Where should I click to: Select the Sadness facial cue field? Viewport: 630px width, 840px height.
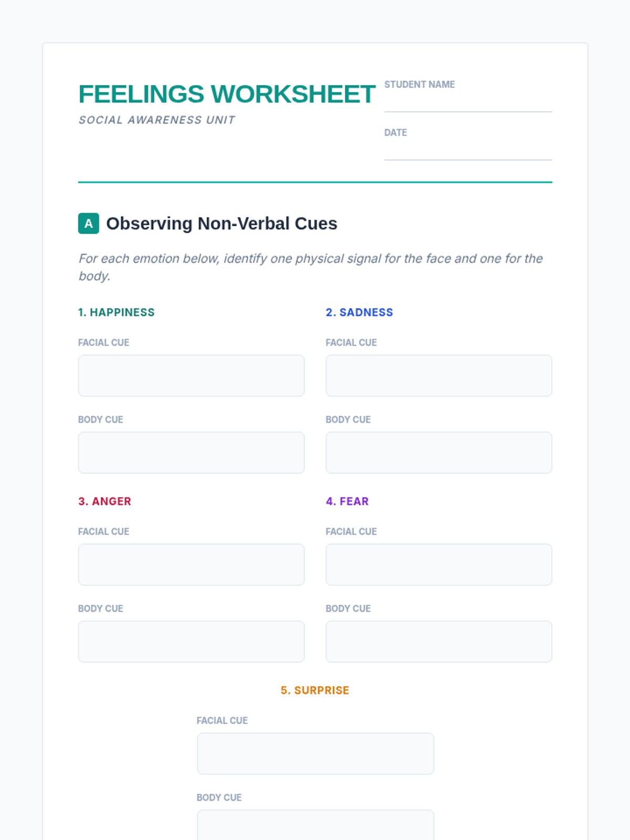click(x=439, y=375)
